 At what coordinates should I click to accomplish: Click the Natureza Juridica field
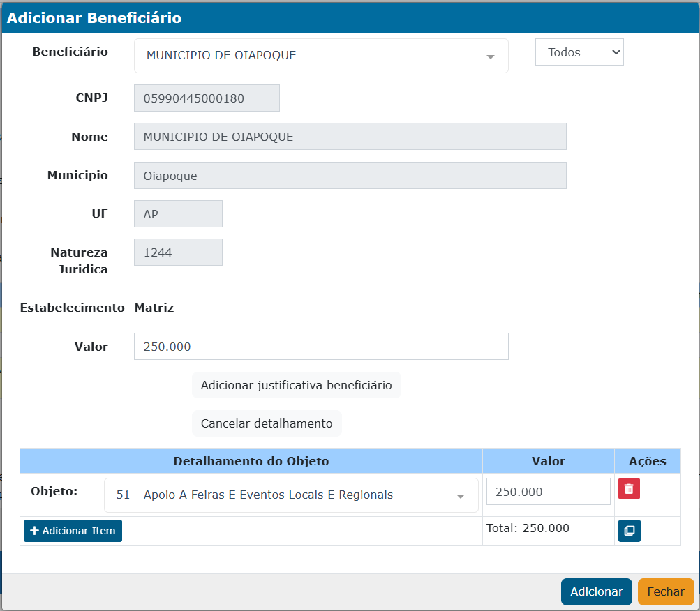(x=178, y=252)
